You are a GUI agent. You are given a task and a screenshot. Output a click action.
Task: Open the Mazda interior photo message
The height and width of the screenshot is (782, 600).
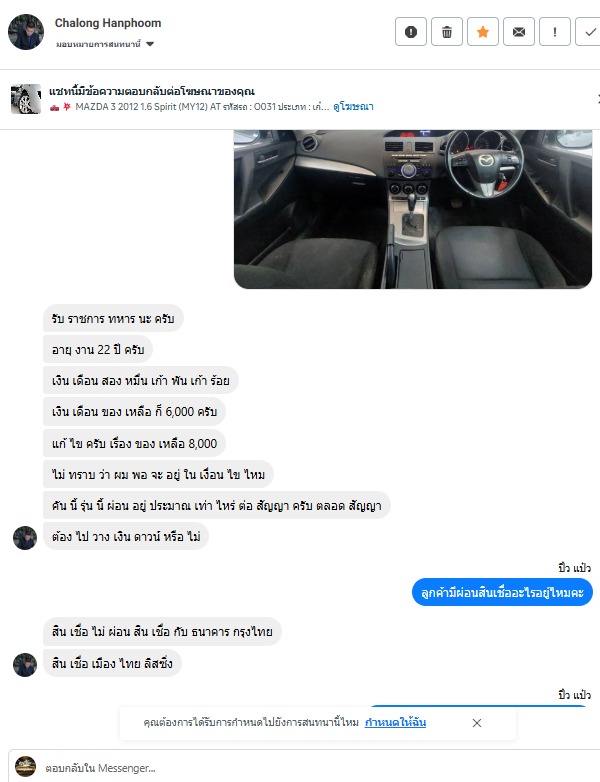[x=412, y=209]
